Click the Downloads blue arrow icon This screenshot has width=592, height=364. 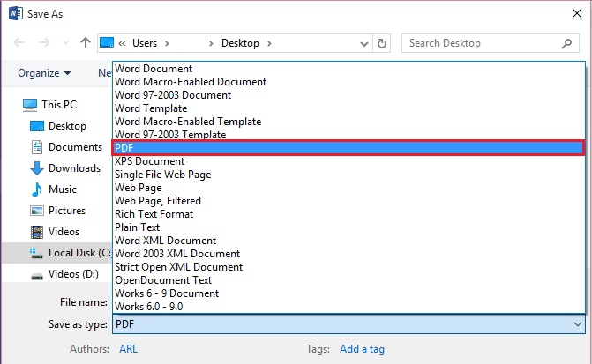click(37, 168)
